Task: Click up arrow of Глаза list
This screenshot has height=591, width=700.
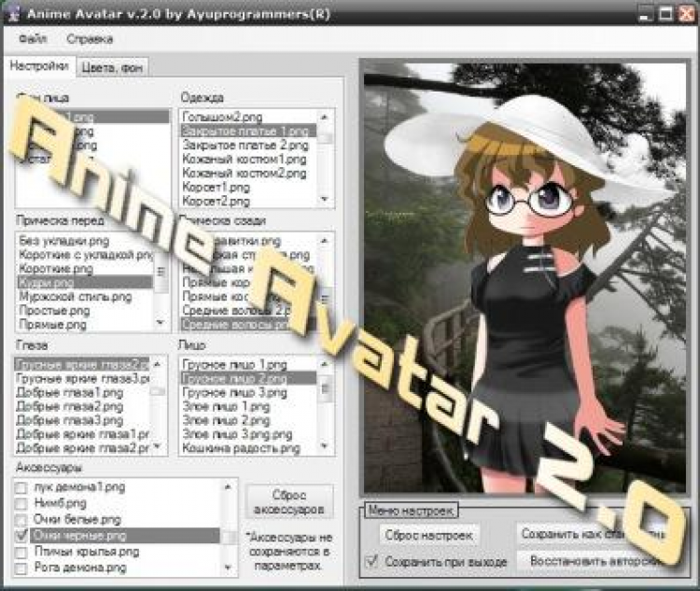Action: tap(157, 364)
